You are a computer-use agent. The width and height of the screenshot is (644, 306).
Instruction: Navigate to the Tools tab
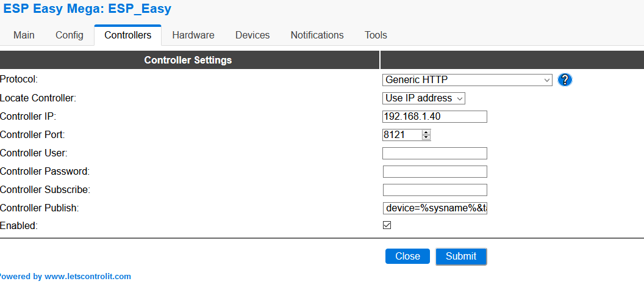376,35
